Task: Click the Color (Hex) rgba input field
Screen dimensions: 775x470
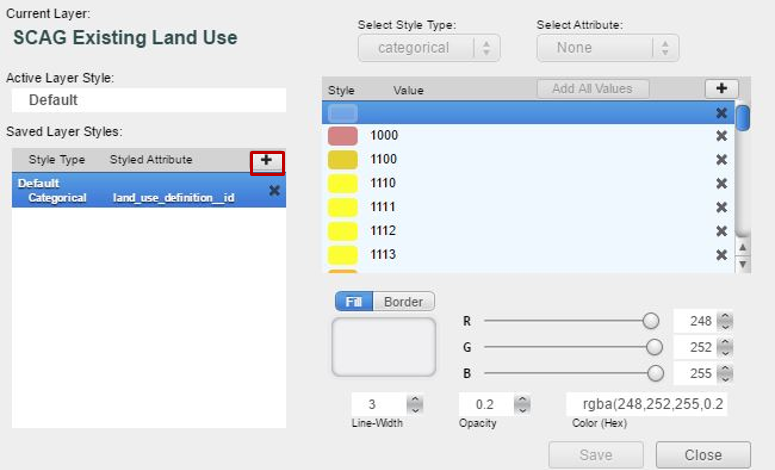Action: click(646, 404)
